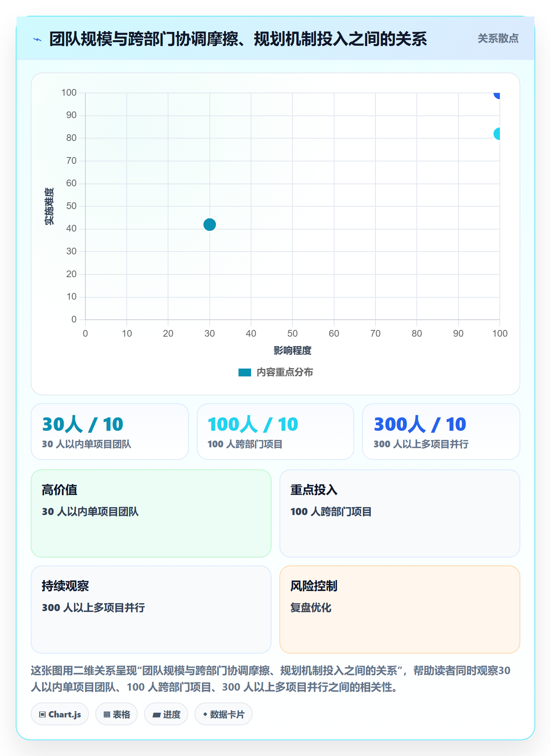Click the 高价值 quadrant card
This screenshot has width=551, height=756.
pyautogui.click(x=151, y=513)
